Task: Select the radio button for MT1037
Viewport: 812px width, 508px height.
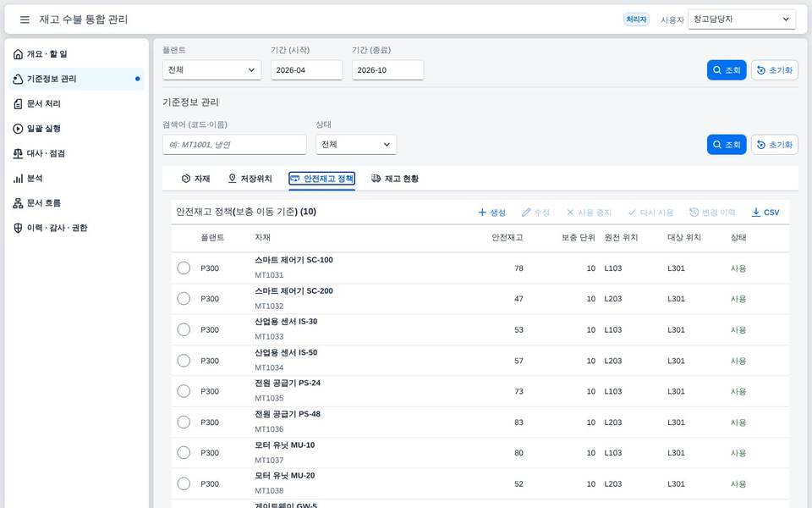Action: click(184, 452)
